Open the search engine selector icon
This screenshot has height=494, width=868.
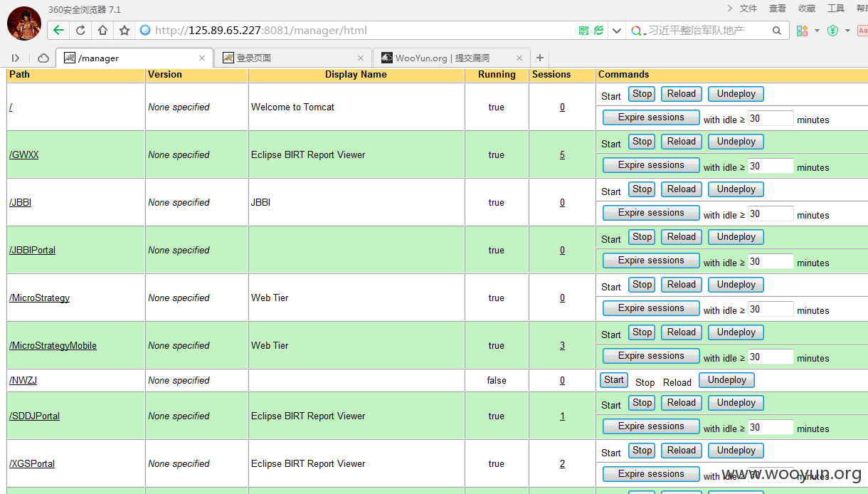point(637,31)
